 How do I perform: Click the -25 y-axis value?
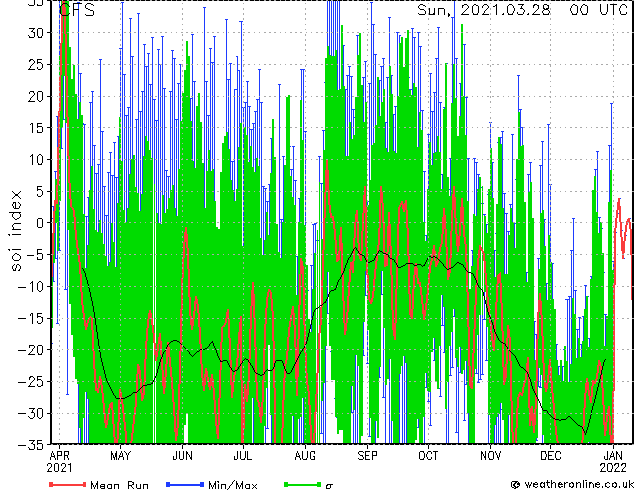click(x=31, y=381)
